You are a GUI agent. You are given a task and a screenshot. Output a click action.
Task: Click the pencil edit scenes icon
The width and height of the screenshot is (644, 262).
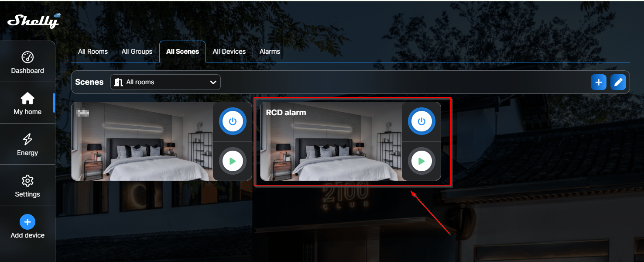coord(618,82)
